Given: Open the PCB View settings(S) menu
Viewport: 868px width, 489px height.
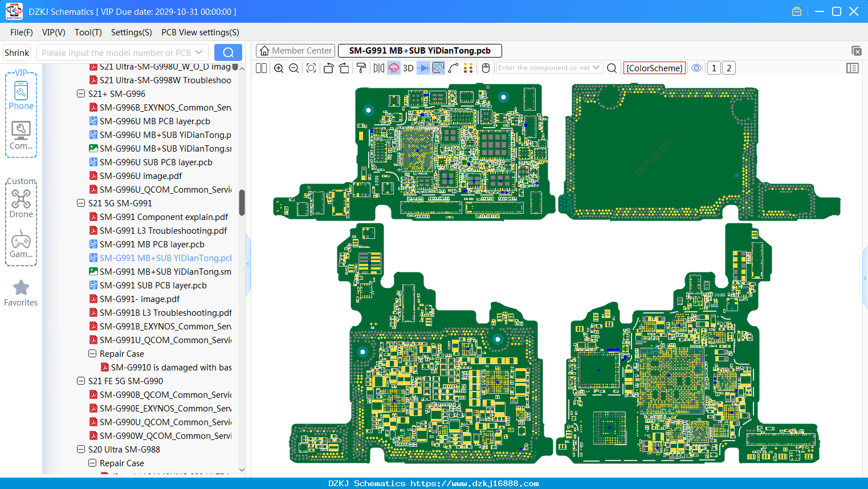Looking at the screenshot, I should (200, 32).
